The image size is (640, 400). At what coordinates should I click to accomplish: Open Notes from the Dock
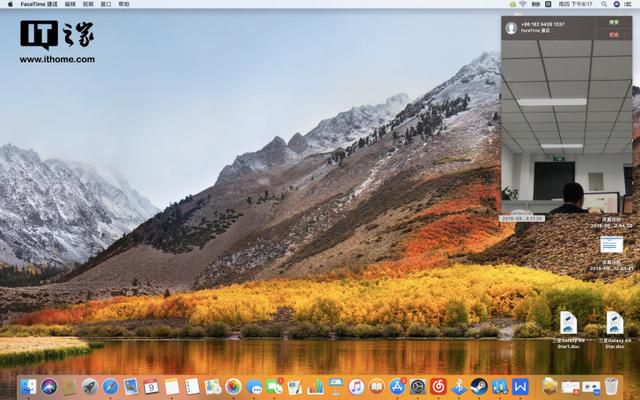pyautogui.click(x=172, y=387)
